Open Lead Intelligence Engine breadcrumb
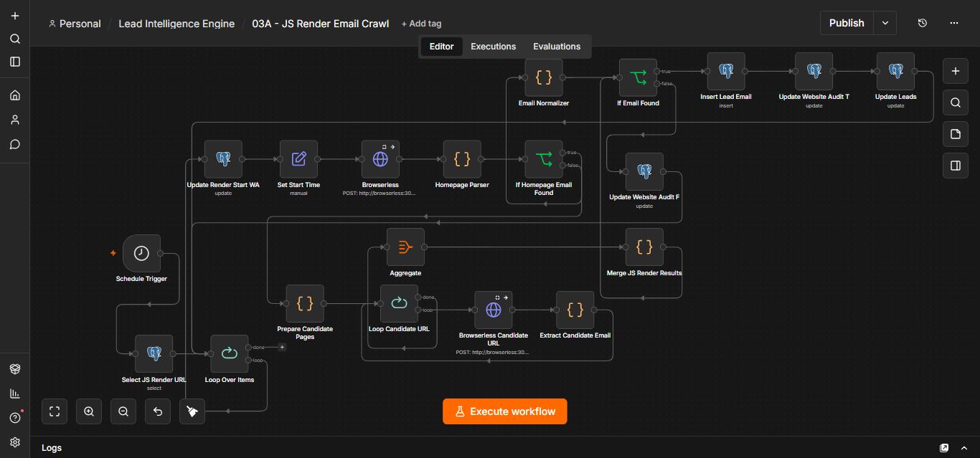The width and height of the screenshot is (980, 458). 176,24
